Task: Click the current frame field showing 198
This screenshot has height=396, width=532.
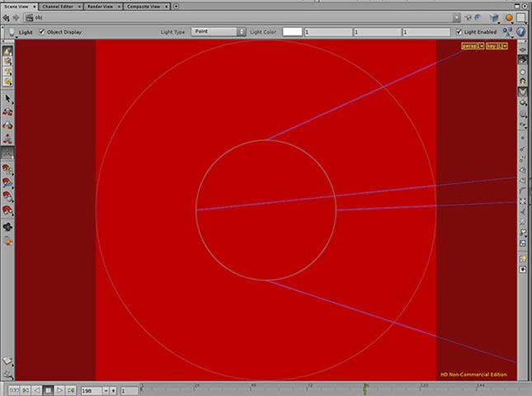Action: tap(91, 391)
